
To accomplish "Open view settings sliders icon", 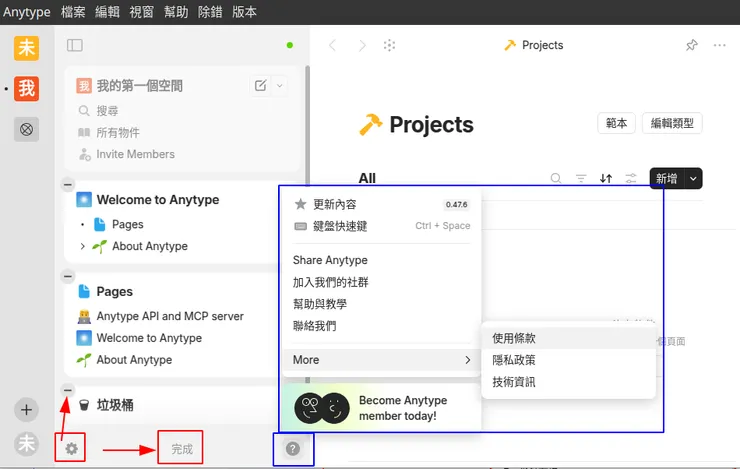I will coord(631,178).
